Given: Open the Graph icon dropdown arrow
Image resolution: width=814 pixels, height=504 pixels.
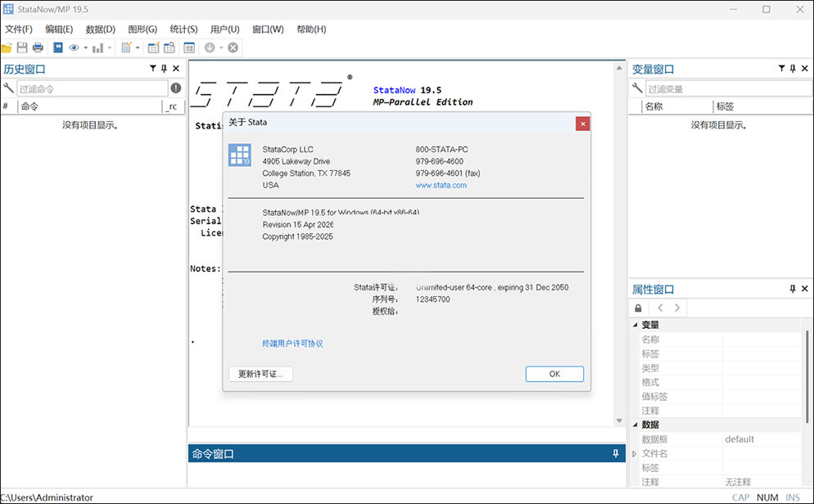Looking at the screenshot, I should (110, 47).
